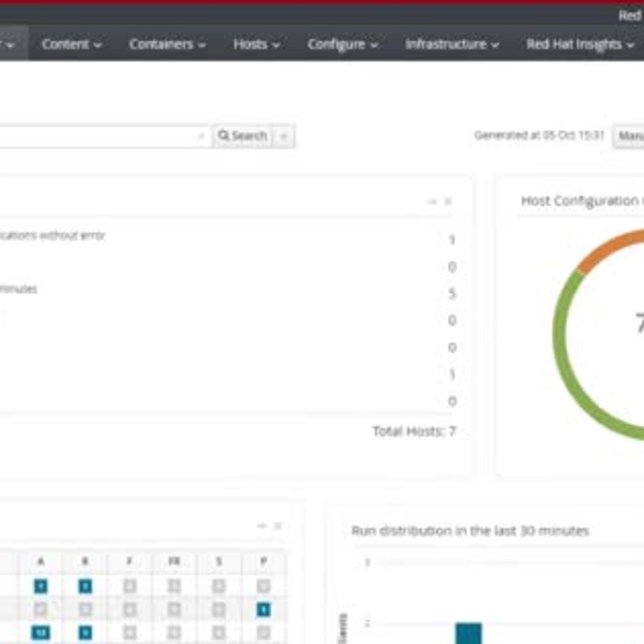644x644 pixels.
Task: Minimize the widget with the A R F table
Action: pos(262,526)
